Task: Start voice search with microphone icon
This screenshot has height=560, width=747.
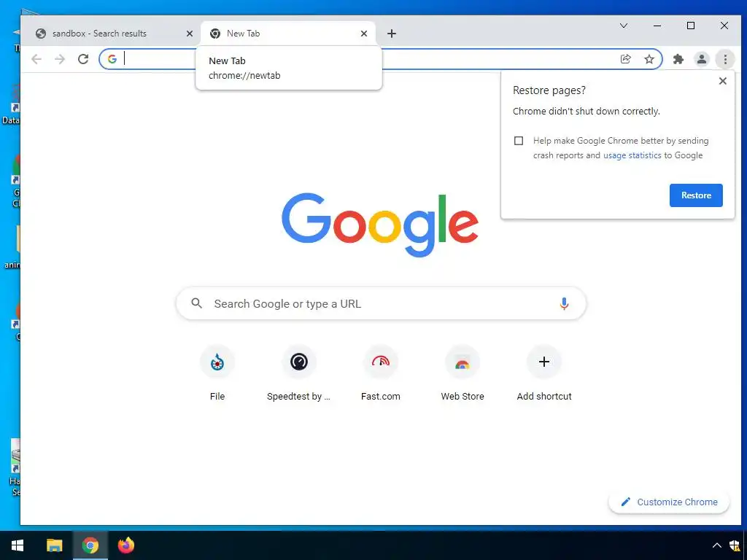Action: 564,303
